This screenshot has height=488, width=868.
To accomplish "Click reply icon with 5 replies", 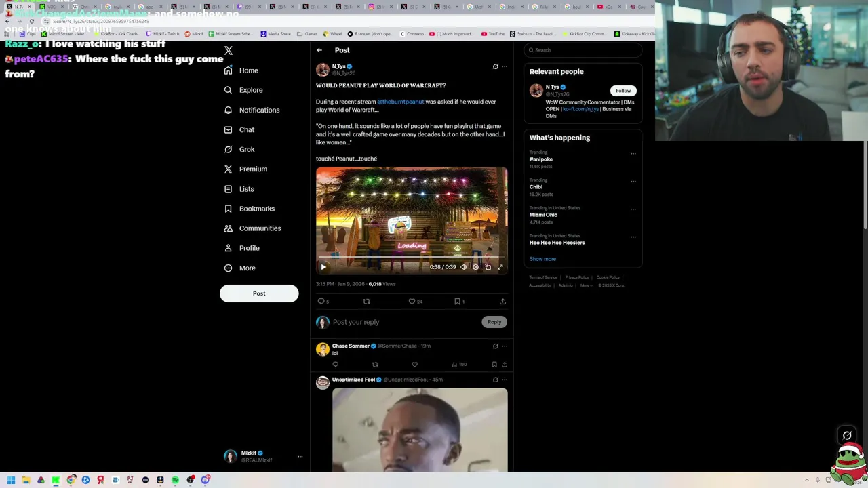I will coord(323,302).
